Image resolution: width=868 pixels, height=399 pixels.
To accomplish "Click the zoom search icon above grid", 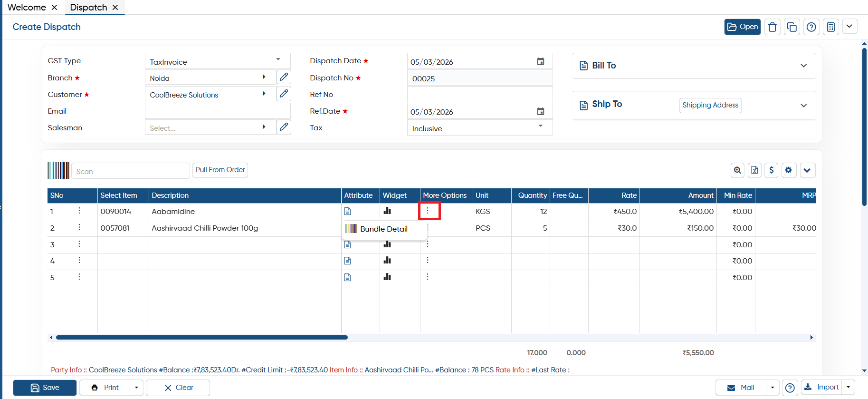I will point(737,170).
